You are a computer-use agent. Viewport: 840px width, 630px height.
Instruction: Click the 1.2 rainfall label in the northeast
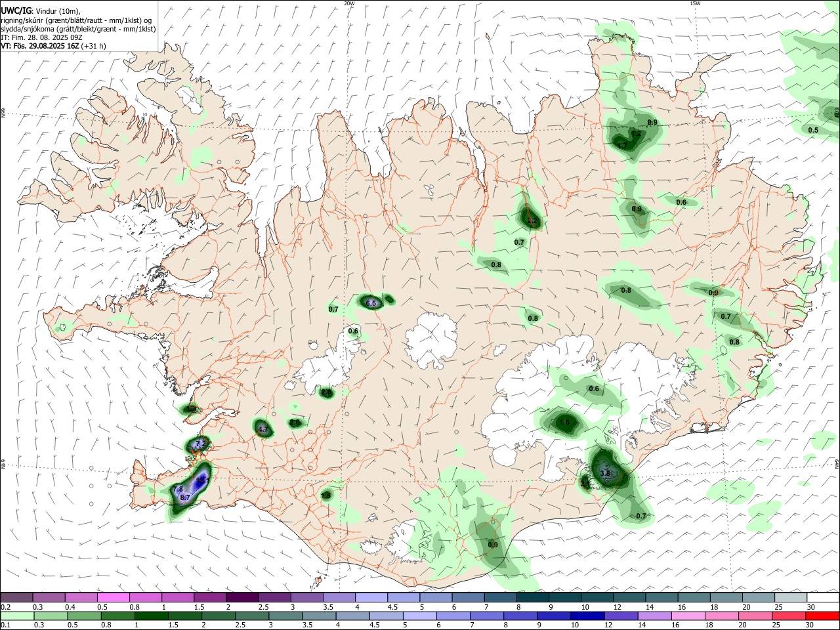[x=635, y=134]
